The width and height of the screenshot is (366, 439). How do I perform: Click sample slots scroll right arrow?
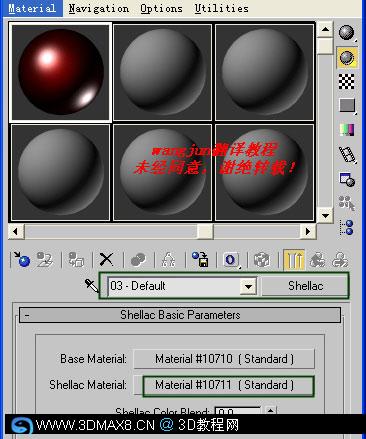pos(308,231)
